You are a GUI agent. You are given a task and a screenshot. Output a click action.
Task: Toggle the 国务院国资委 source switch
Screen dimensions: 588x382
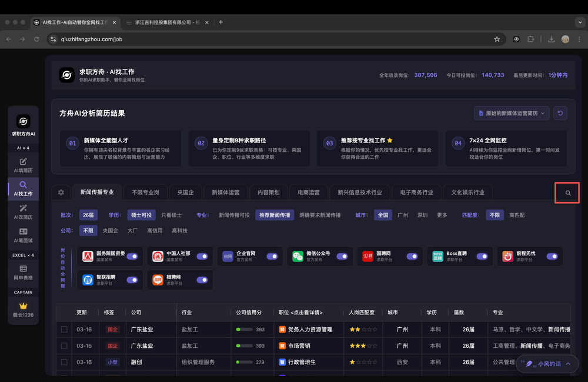click(x=132, y=257)
